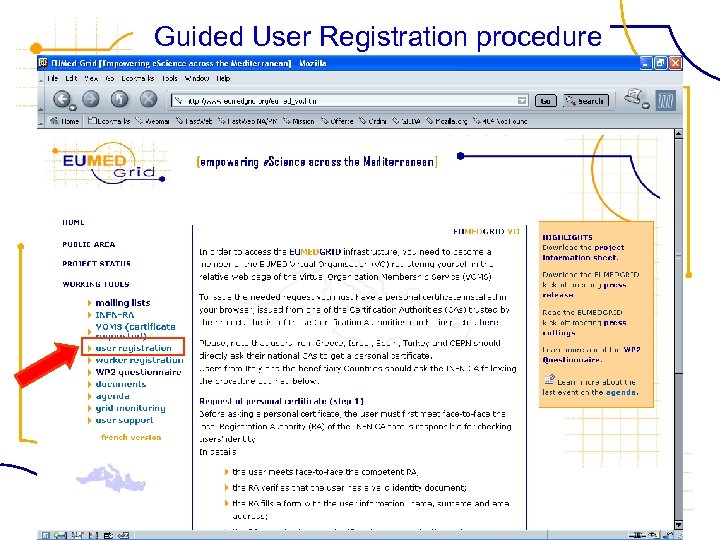Open the INFN-RA link
The height and width of the screenshot is (540, 720).
[x=115, y=315]
